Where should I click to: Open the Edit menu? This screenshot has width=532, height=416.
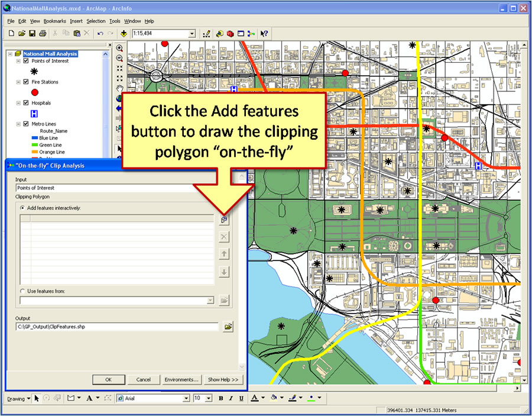point(22,21)
